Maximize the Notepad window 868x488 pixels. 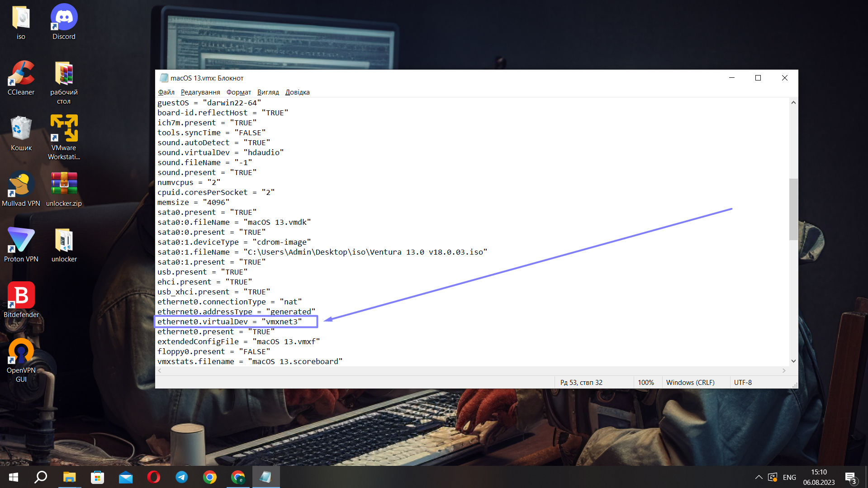758,78
